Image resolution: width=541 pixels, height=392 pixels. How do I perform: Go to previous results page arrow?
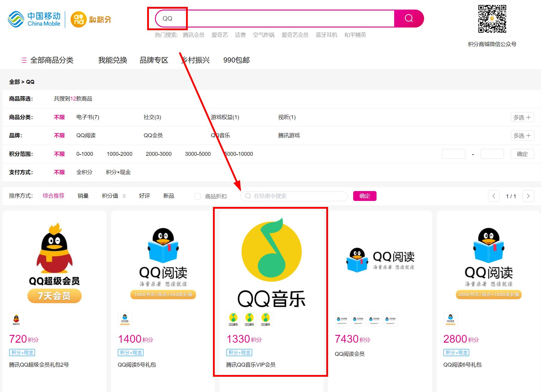coord(494,196)
